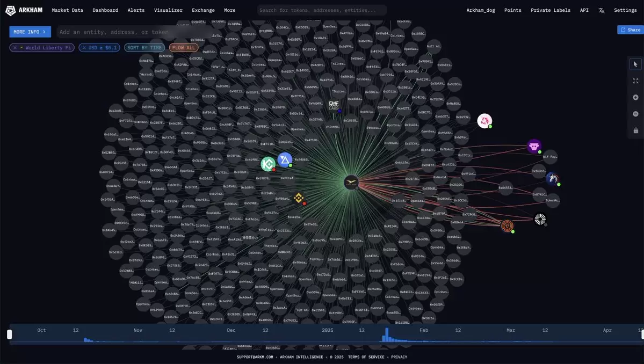Open Settings in the header
This screenshot has height=364, width=644.
625,10
